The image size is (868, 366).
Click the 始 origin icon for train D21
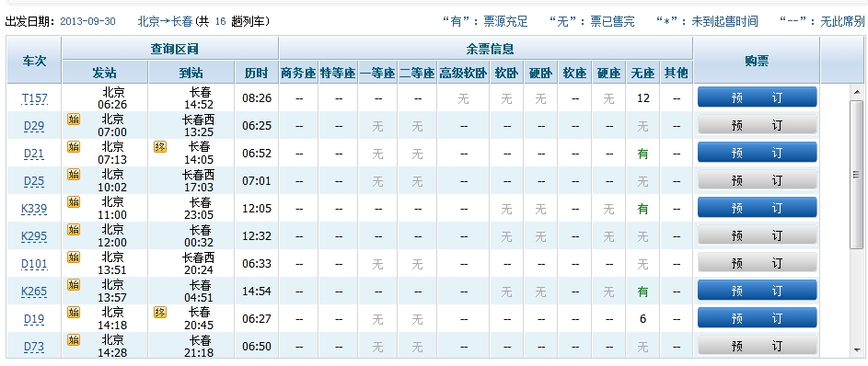point(73,146)
